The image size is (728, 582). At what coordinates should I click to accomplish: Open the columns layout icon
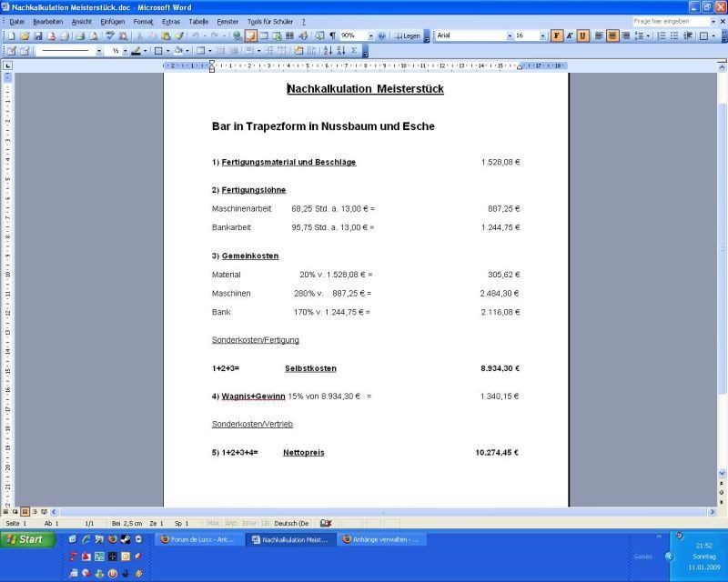pos(289,35)
